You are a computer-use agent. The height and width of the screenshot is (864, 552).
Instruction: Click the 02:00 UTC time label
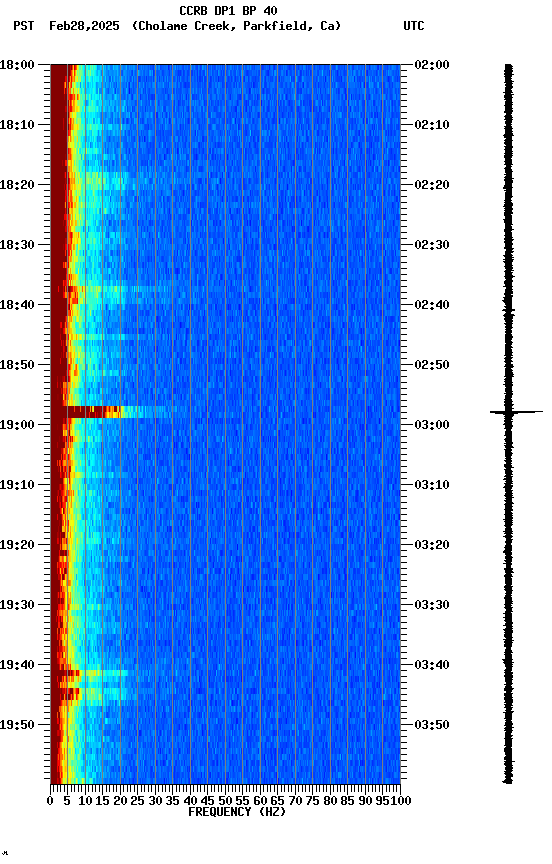click(432, 65)
